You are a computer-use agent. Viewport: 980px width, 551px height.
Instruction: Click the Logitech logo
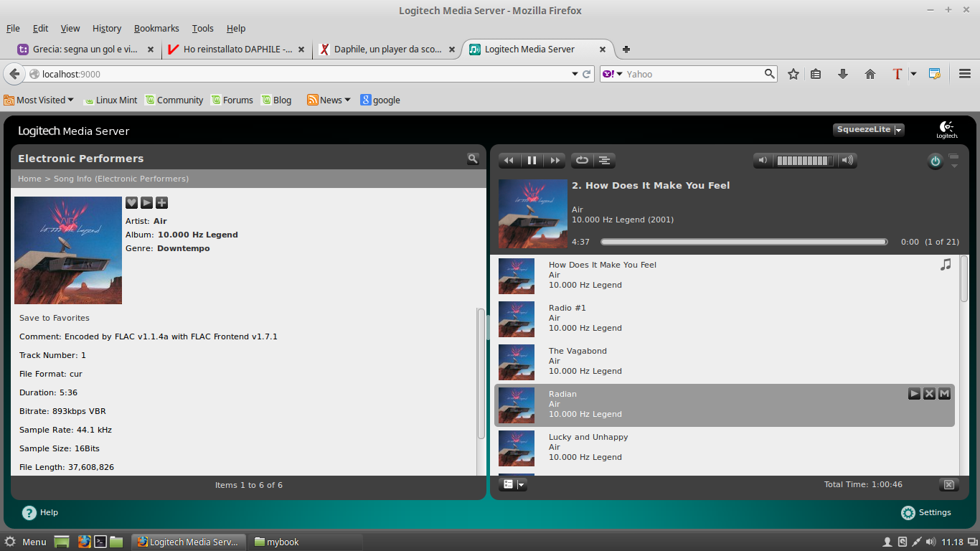coord(946,130)
